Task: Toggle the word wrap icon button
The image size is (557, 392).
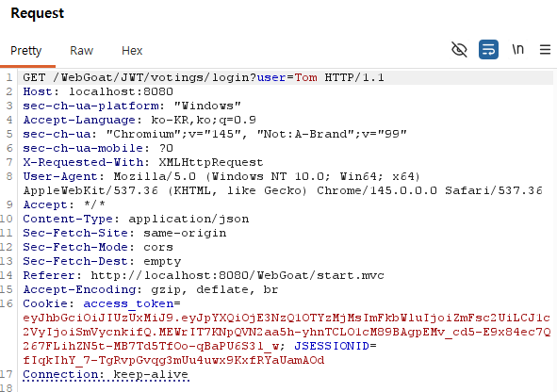Action: point(488,49)
